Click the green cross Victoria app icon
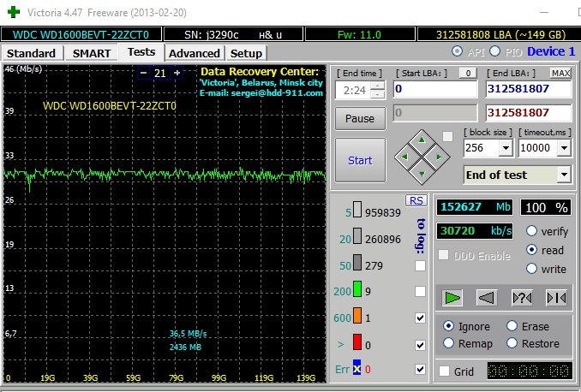The image size is (581, 392). click(x=14, y=12)
